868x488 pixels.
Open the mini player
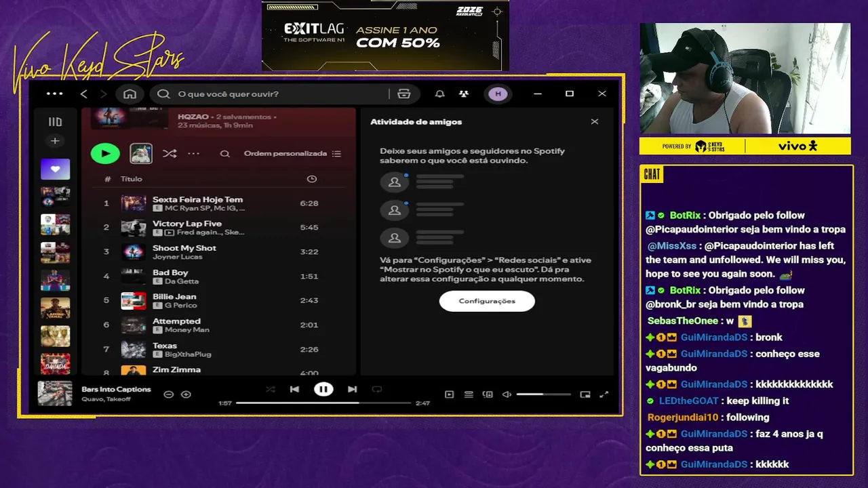[x=585, y=394]
